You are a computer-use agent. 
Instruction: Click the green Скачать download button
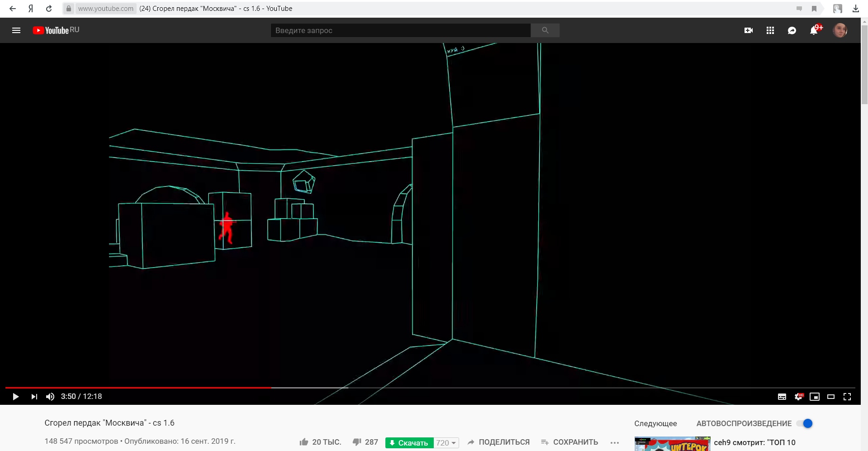[x=409, y=443]
